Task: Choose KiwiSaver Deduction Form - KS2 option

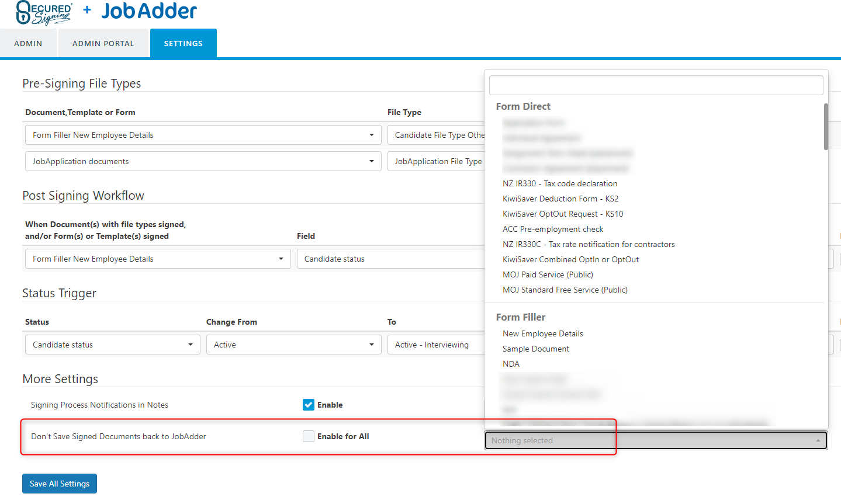Action: pyautogui.click(x=560, y=199)
